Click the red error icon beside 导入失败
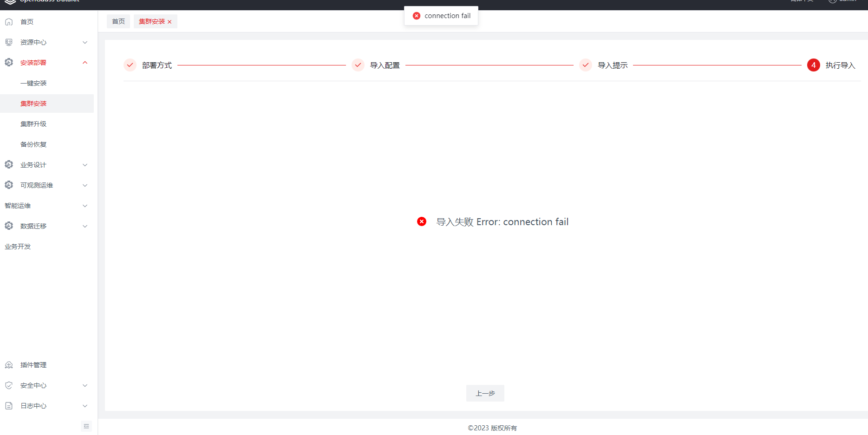Image resolution: width=868 pixels, height=435 pixels. pos(422,221)
